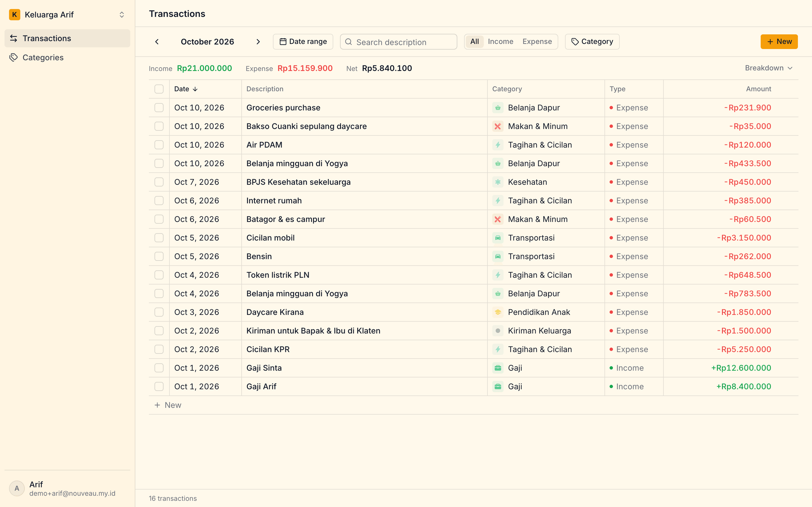Image resolution: width=812 pixels, height=507 pixels.
Task: Click the Gaji briefcase icon on Gaji Sinta row
Action: [x=498, y=368]
